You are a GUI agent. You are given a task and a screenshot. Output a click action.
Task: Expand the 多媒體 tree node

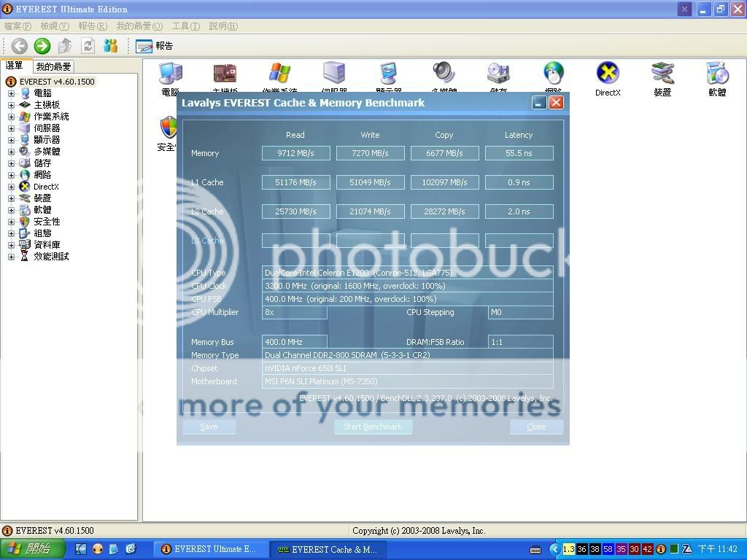point(12,152)
